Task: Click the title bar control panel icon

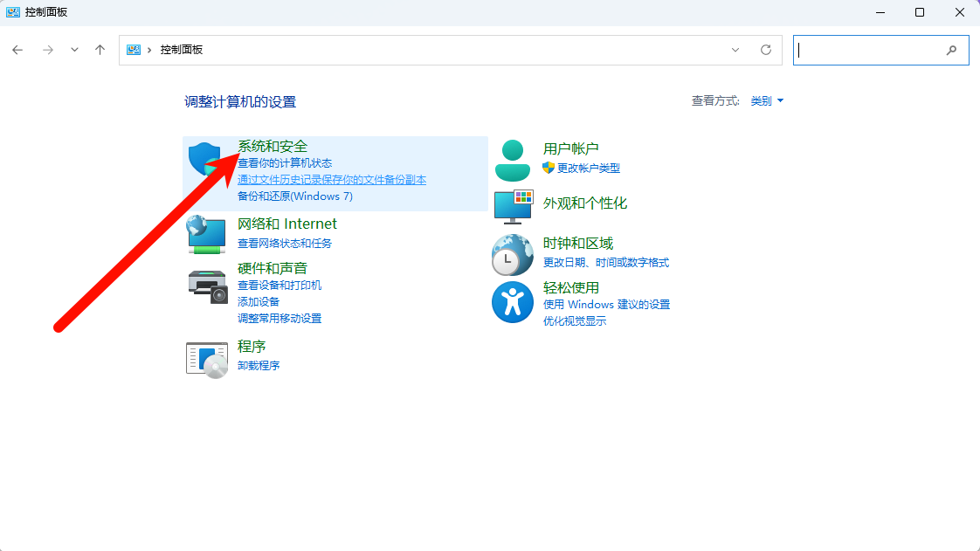Action: pyautogui.click(x=12, y=12)
